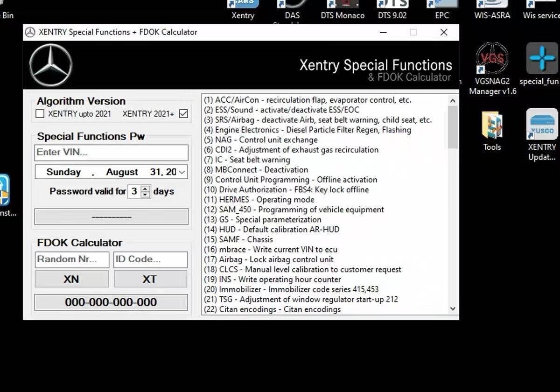Enable XENTRY upto 2021 checkbox
This screenshot has height=392, width=560.
tap(40, 113)
